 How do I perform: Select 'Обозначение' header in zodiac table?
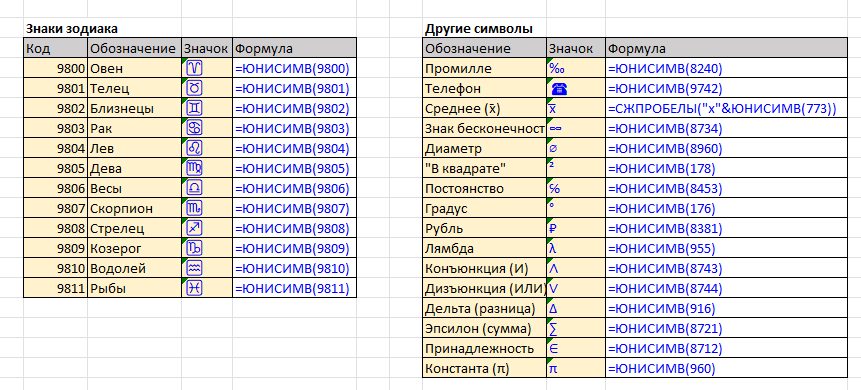point(135,48)
